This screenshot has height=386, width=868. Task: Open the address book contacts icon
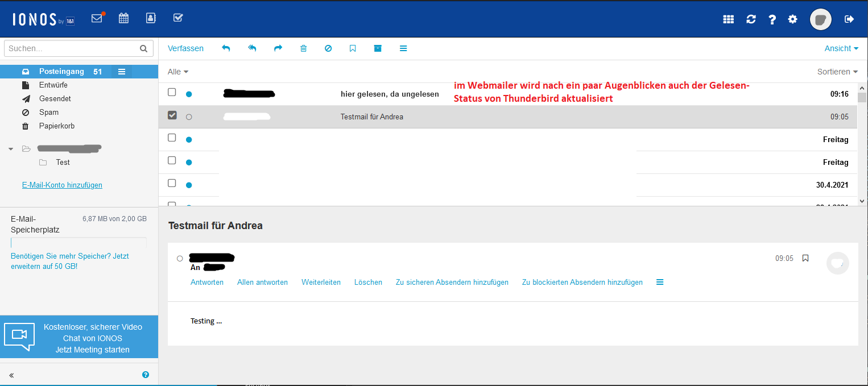(x=151, y=18)
